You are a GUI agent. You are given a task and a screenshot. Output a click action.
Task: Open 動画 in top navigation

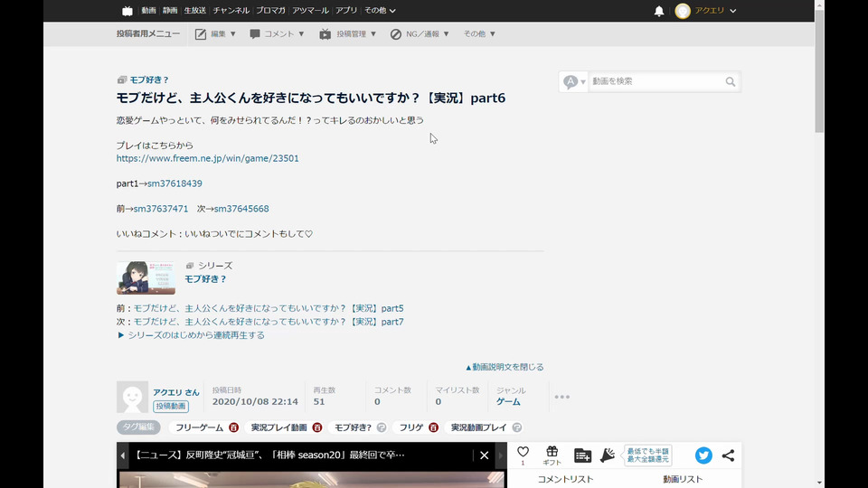coord(148,11)
